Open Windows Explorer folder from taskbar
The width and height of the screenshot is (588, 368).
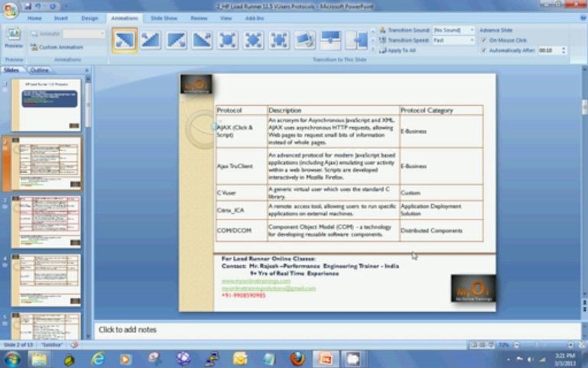39,359
